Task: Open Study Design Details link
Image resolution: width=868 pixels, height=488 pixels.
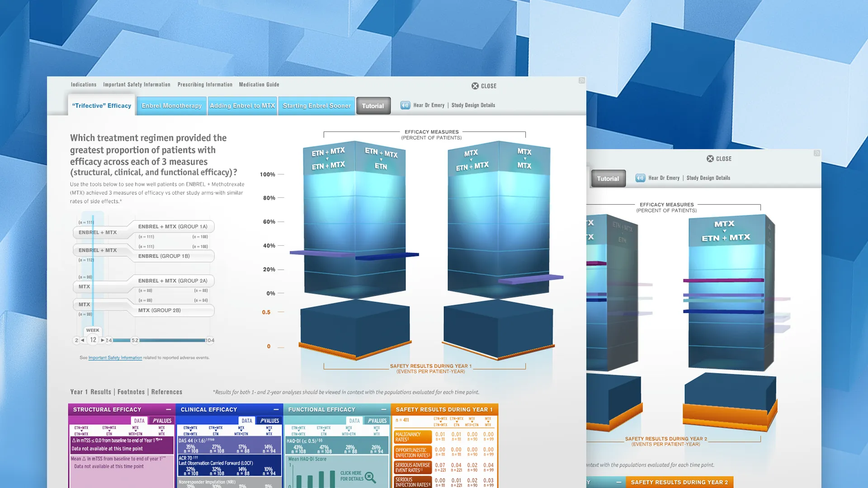Action: 473,105
